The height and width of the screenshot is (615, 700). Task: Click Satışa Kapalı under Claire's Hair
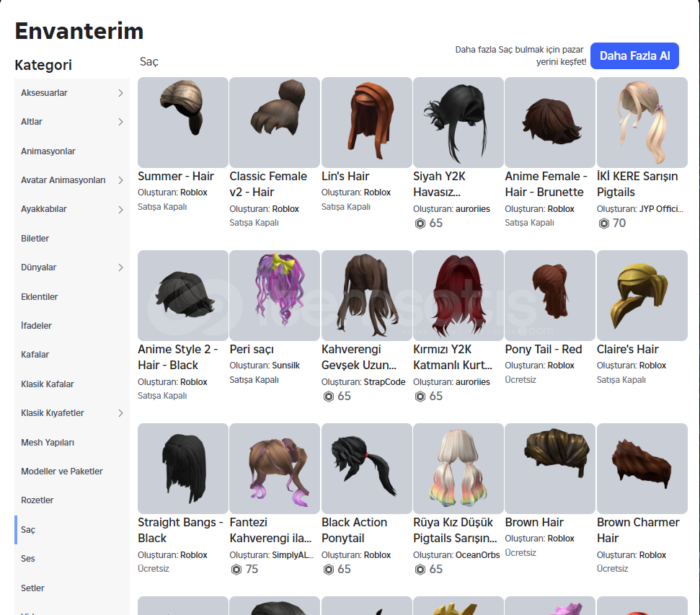621,380
